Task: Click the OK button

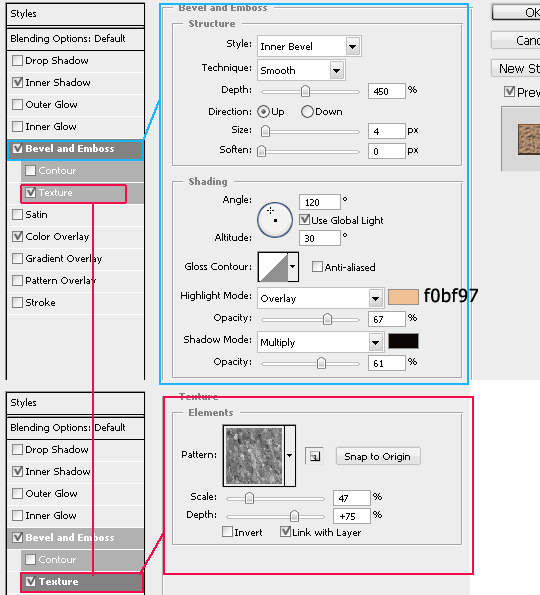Action: point(516,12)
